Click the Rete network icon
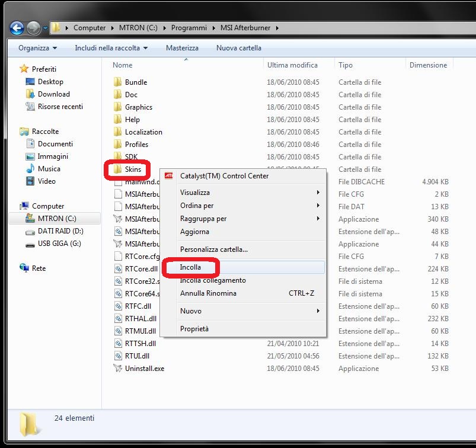Viewport: 476px width, 448px height. [24, 268]
